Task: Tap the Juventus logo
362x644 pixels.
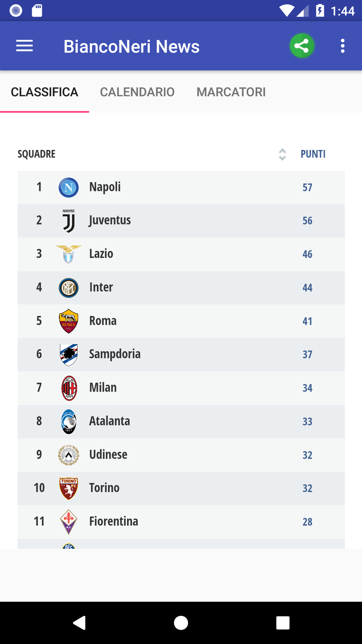Action: (x=69, y=221)
